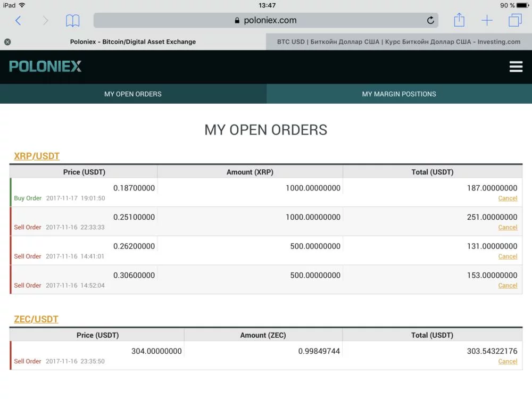
Task: Click Sell Order label dated 14:41:01
Action: click(28, 256)
